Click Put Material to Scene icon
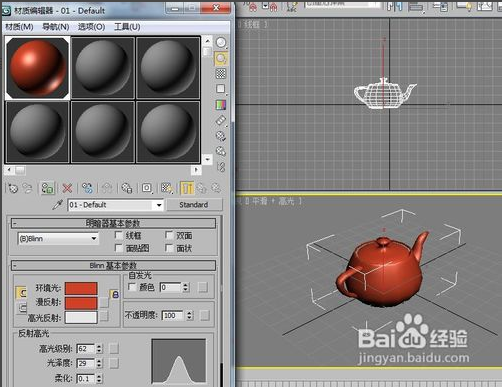This screenshot has height=387, width=502. tap(28, 188)
